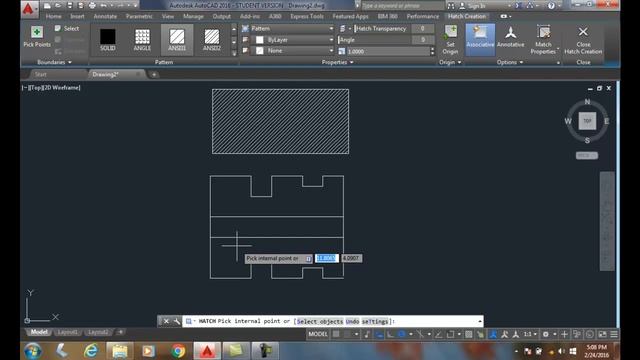The height and width of the screenshot is (360, 640).
Task: Click the hatch scale stepper arrows
Action: [x=432, y=51]
